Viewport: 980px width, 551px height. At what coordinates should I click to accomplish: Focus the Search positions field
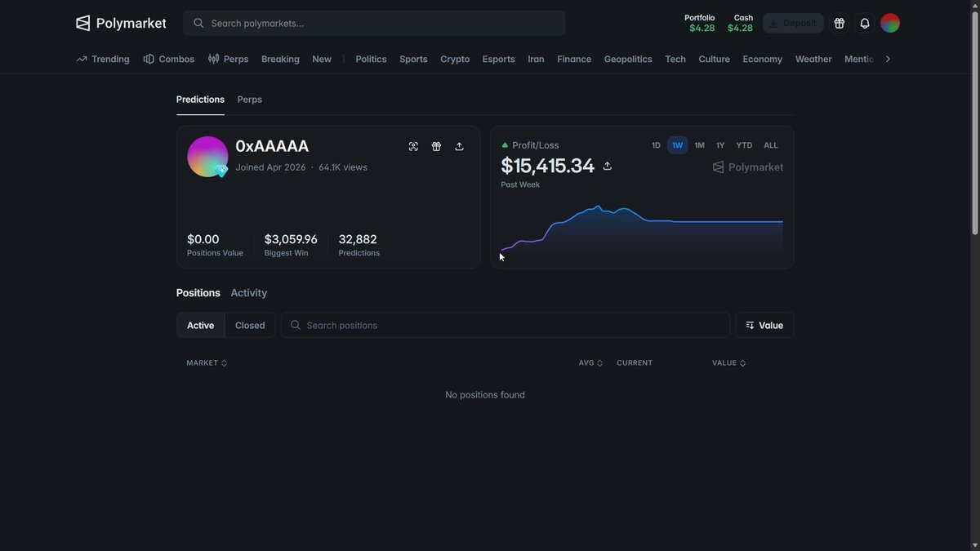[x=506, y=325]
